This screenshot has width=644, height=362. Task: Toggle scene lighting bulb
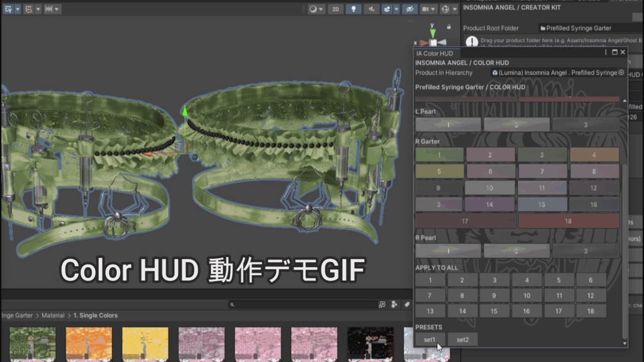[353, 9]
